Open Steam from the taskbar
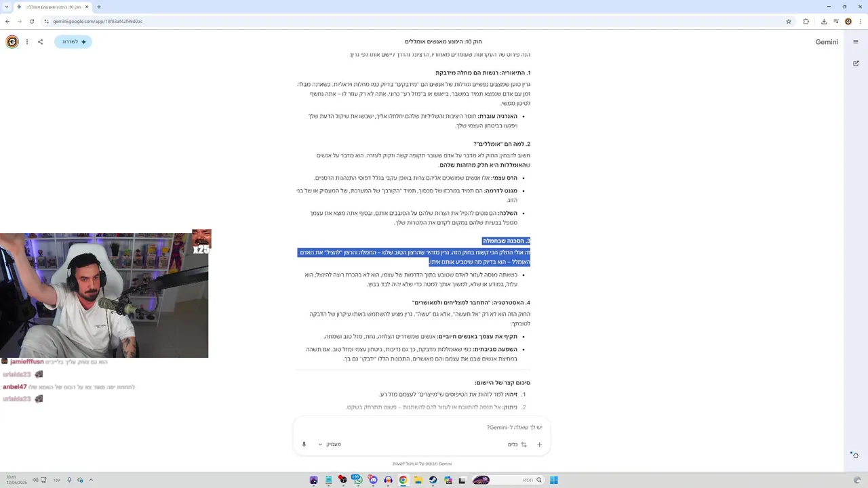The image size is (868, 488). click(433, 480)
